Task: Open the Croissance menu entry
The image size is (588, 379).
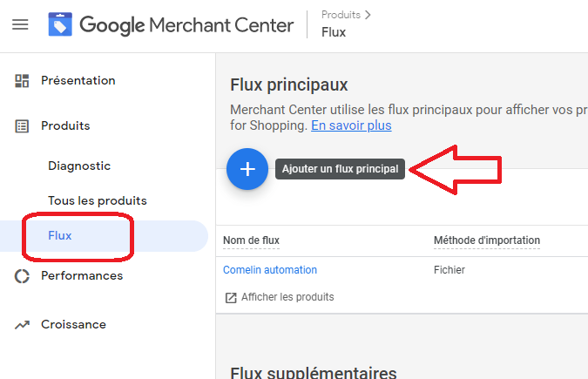Action: click(73, 325)
